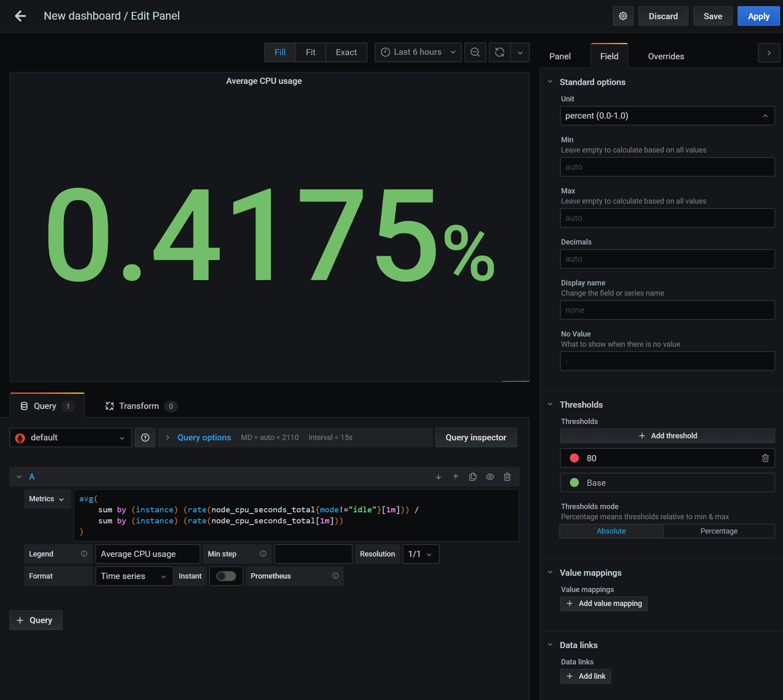The width and height of the screenshot is (783, 700).
Task: Click the zoom out time range icon
Action: pyautogui.click(x=475, y=52)
